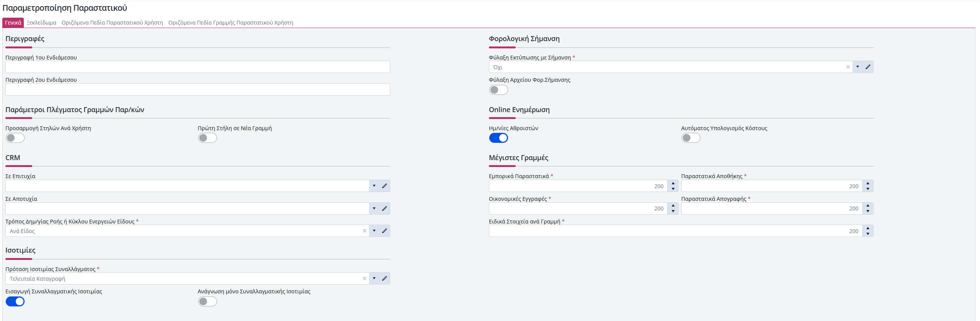
Task: Increase Ειδικά Στοιχεία ανά Γραμμή up arrow
Action: [x=868, y=228]
